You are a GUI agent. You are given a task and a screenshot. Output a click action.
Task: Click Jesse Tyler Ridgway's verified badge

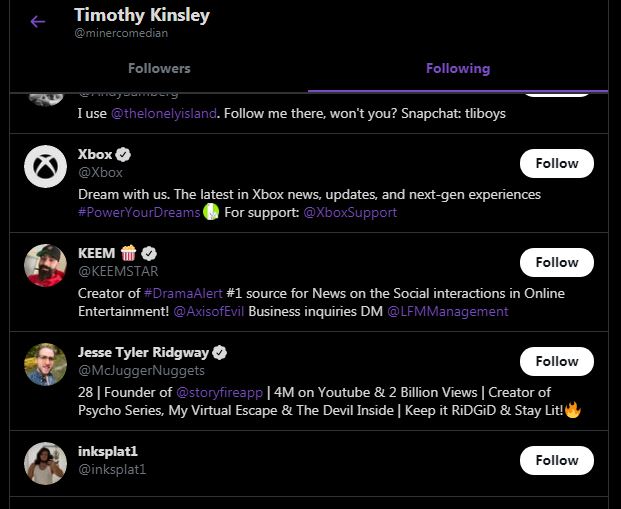[x=219, y=353]
